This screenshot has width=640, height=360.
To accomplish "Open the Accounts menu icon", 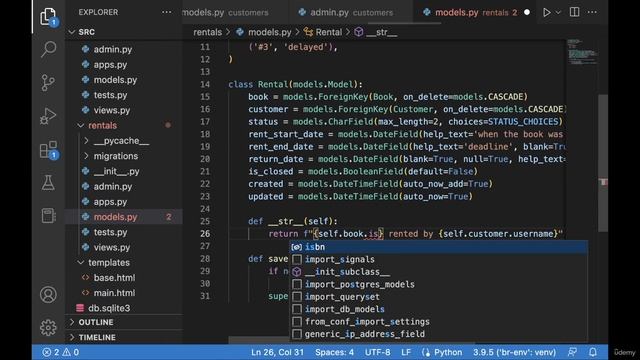I will click(x=48, y=294).
